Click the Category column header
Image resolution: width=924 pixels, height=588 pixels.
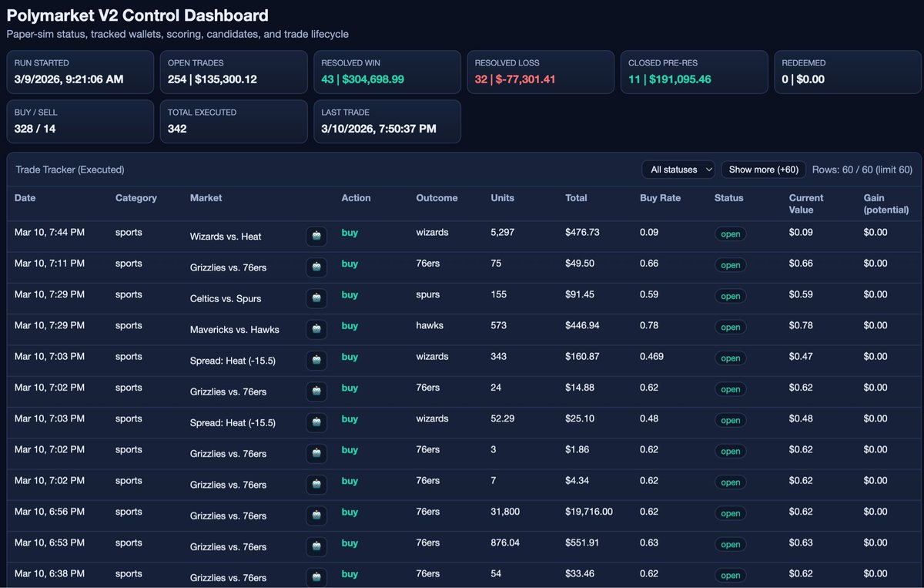click(x=136, y=198)
